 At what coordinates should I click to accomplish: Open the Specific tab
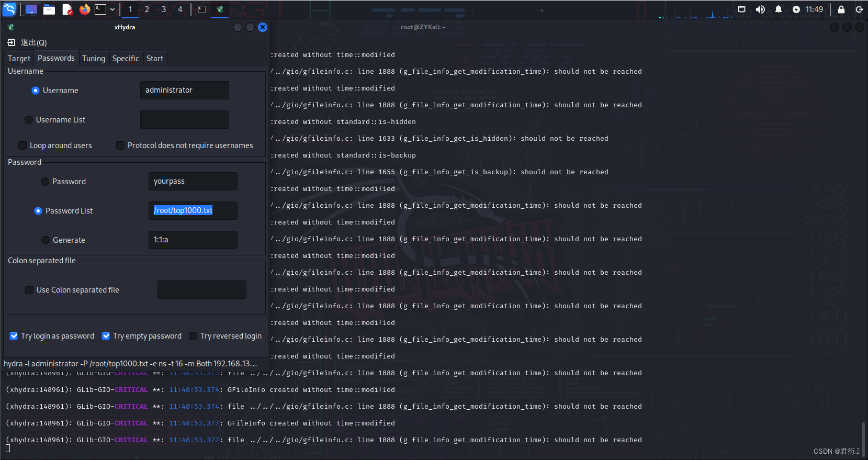tap(126, 59)
